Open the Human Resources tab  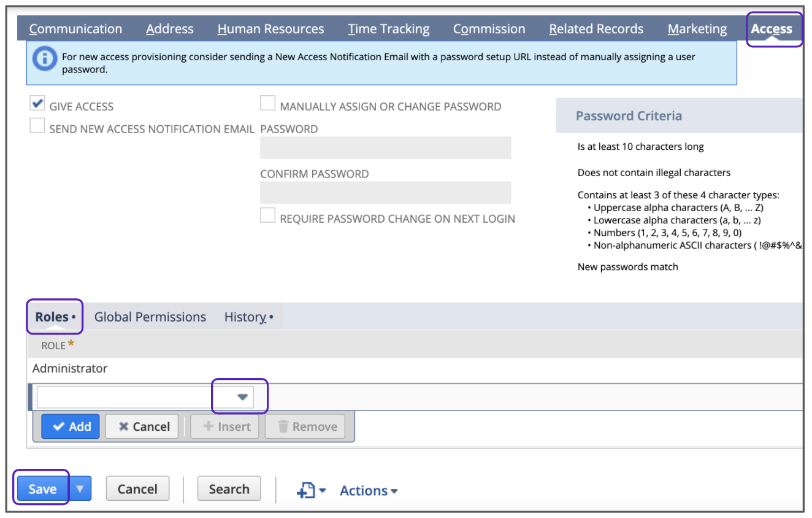(x=270, y=29)
